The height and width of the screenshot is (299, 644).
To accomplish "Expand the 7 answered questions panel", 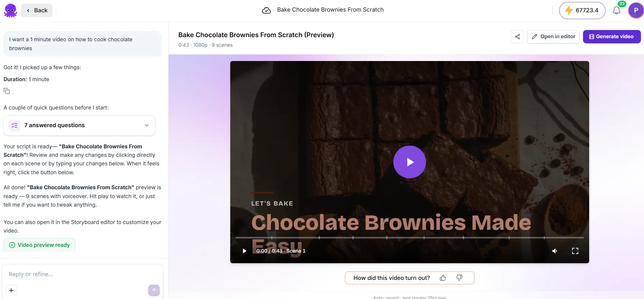I will [79, 125].
